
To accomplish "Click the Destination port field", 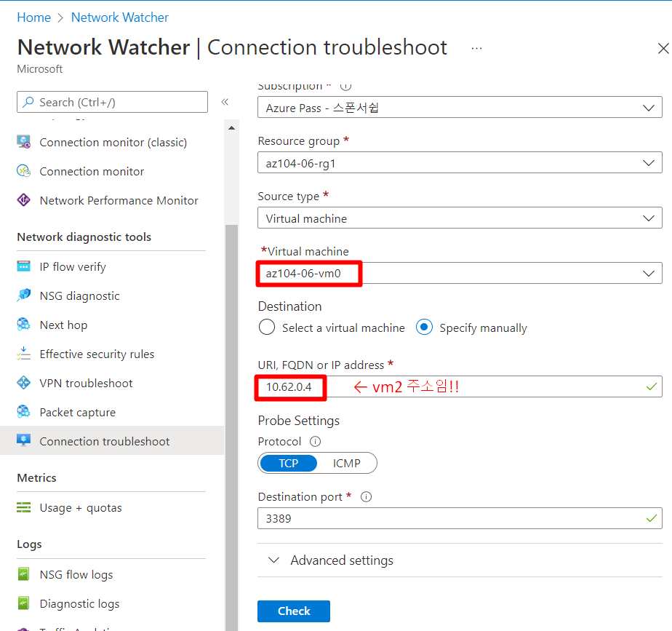I will pos(460,518).
